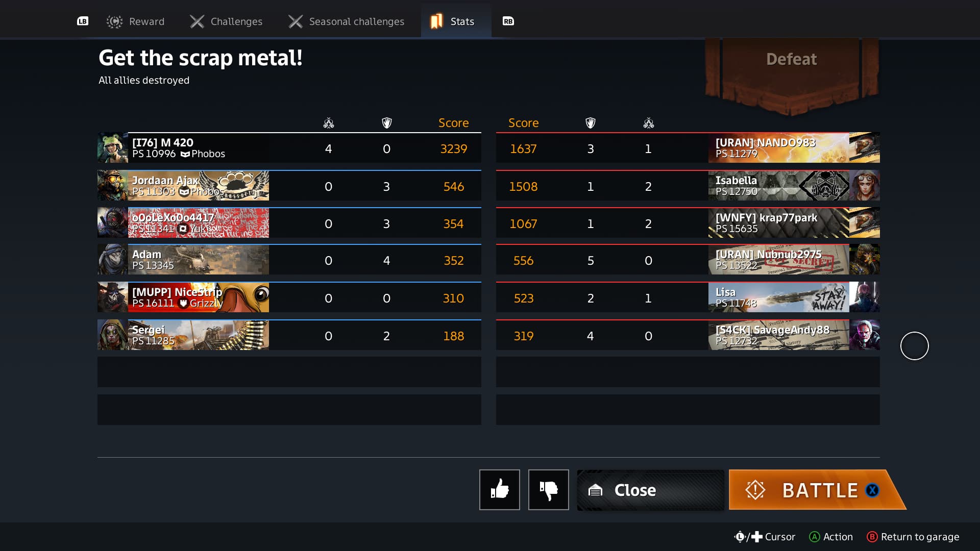This screenshot has height=551, width=980.
Task: Open the Reward tab
Action: coord(135,21)
